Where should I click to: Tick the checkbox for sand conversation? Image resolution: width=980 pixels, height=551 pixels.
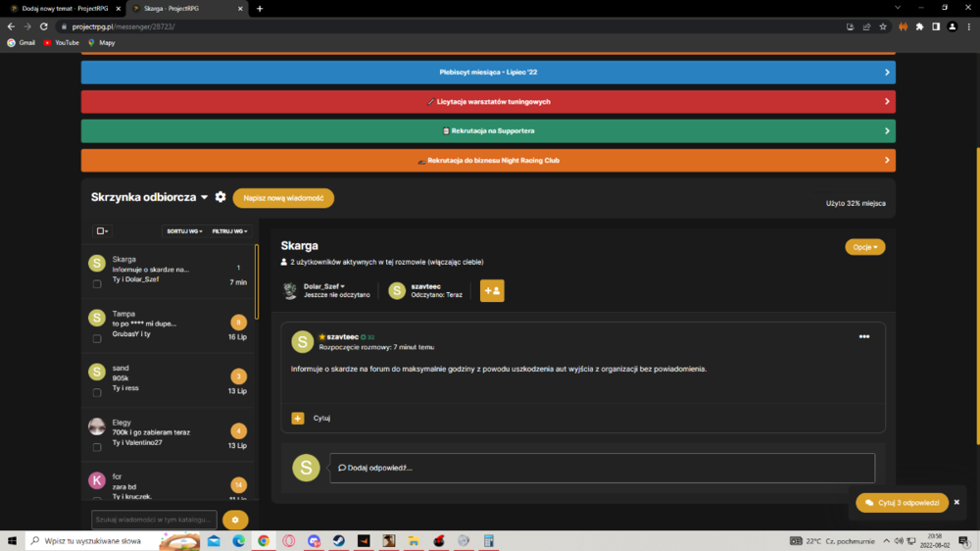pos(97,393)
